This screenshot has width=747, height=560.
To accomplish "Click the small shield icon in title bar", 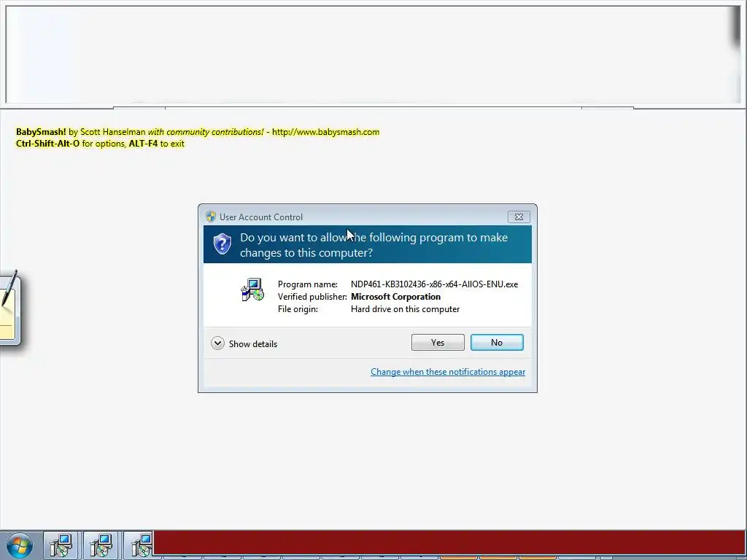I will [211, 217].
